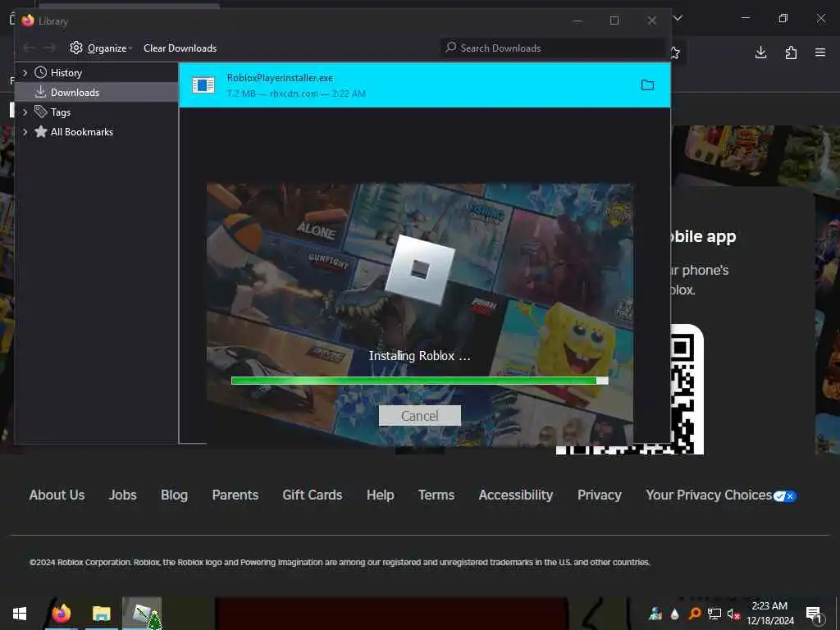Open the Jobs footer link
The width and height of the screenshot is (840, 630).
123,495
